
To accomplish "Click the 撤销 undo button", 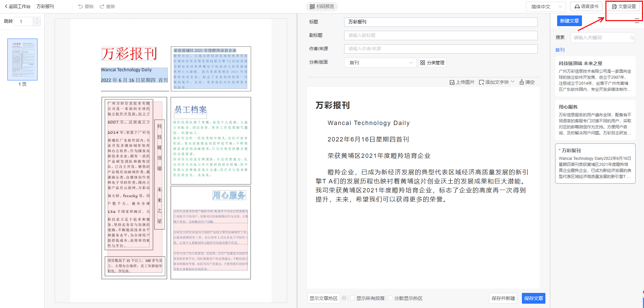I will coord(86,7).
